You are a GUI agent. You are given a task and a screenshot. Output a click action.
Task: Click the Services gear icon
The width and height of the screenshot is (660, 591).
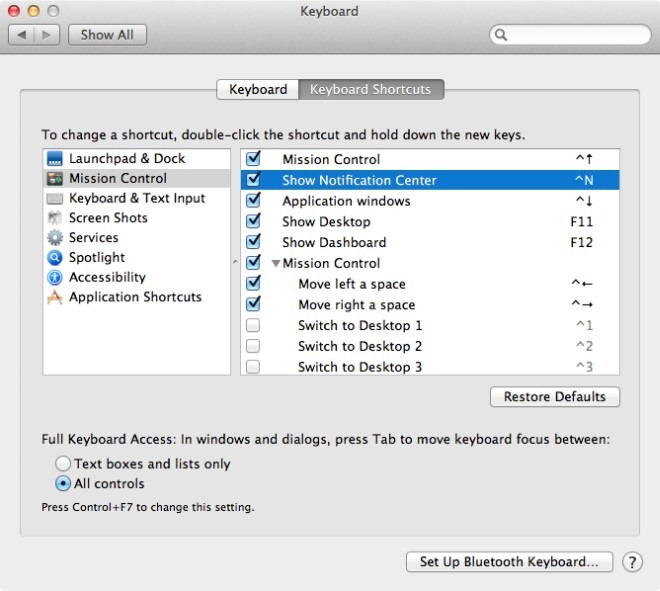coord(55,238)
